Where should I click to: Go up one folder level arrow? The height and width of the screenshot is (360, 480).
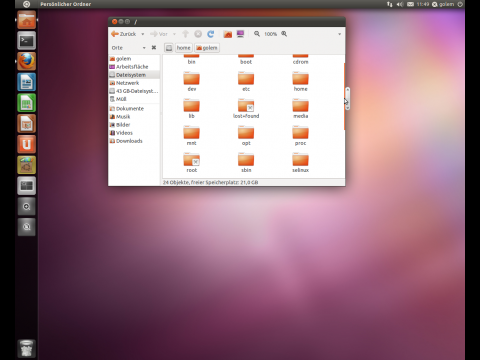[186, 34]
